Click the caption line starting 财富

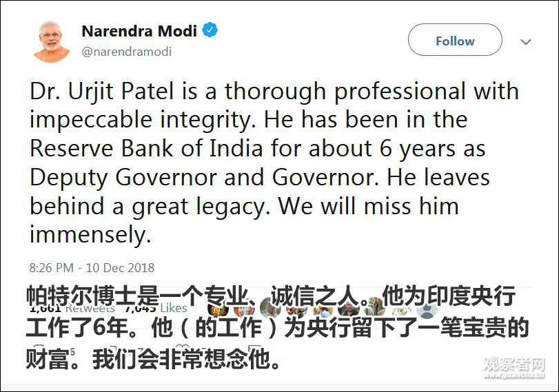point(153,358)
